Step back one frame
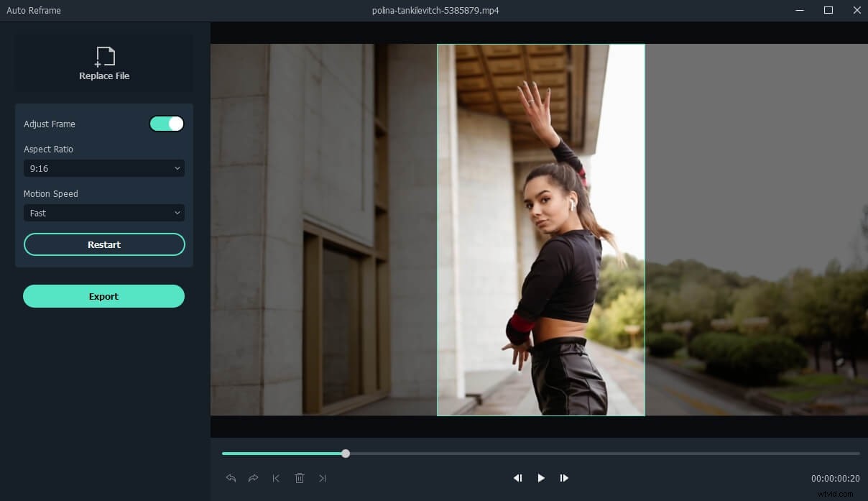This screenshot has height=501, width=868. tap(517, 478)
